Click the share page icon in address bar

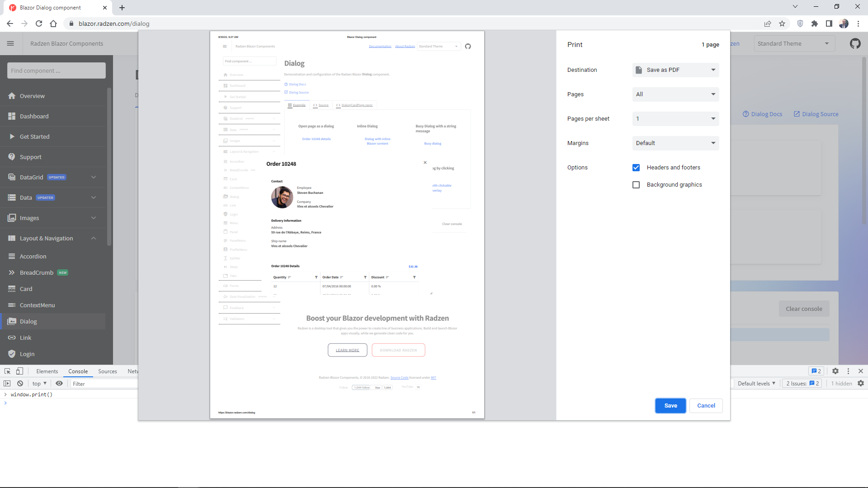(768, 23)
